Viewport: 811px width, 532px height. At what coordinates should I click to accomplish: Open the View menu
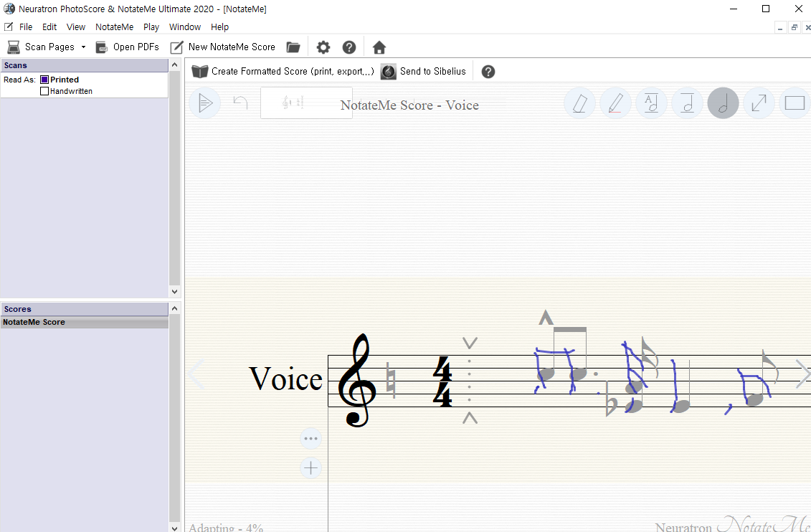[x=76, y=27]
